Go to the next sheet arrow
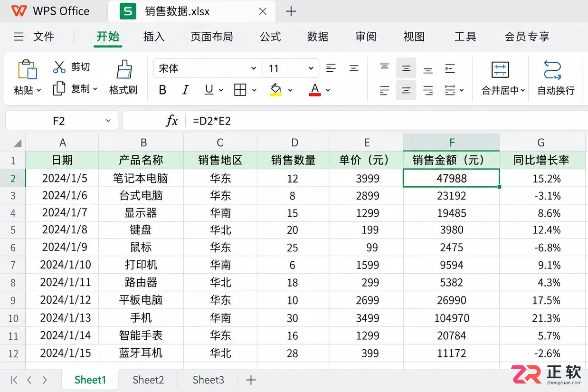 coord(45,380)
